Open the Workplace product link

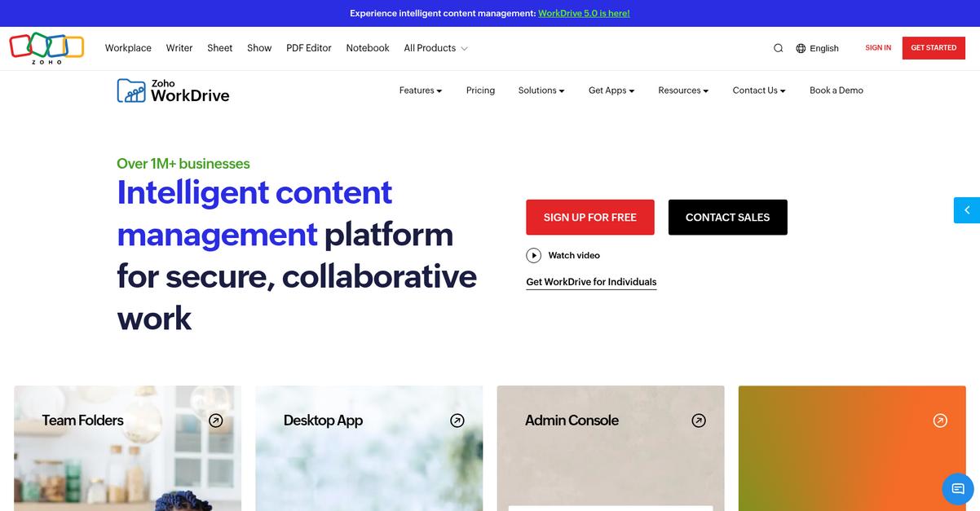pos(128,48)
